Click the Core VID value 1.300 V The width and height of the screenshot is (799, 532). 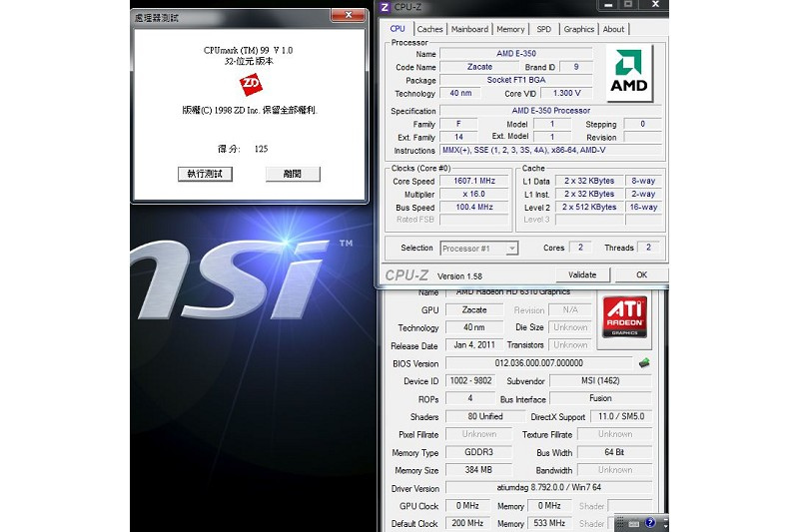point(566,93)
